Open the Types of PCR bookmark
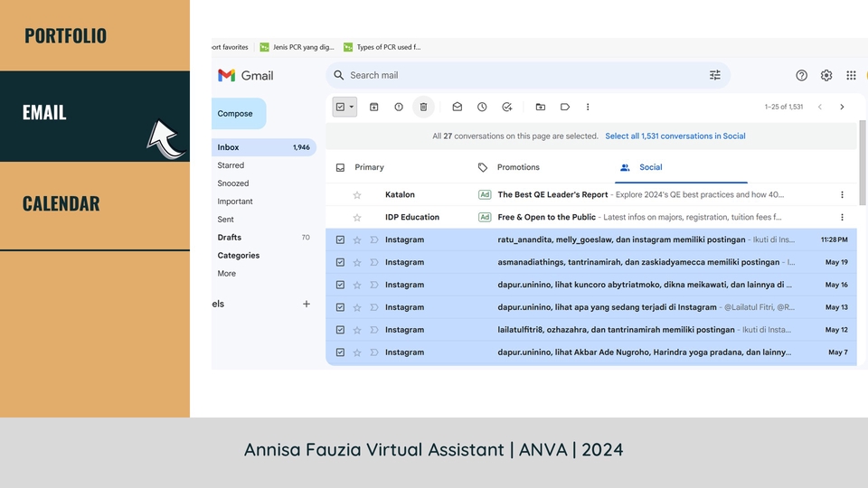 click(x=382, y=47)
